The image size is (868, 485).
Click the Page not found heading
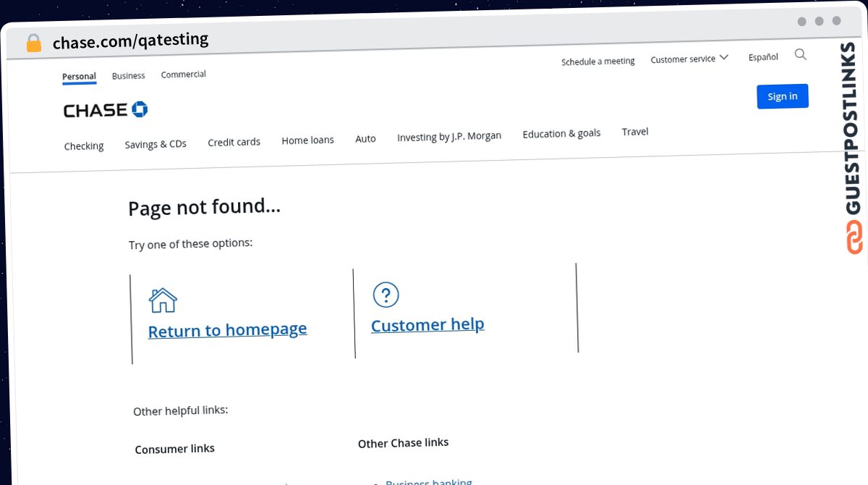tap(204, 208)
